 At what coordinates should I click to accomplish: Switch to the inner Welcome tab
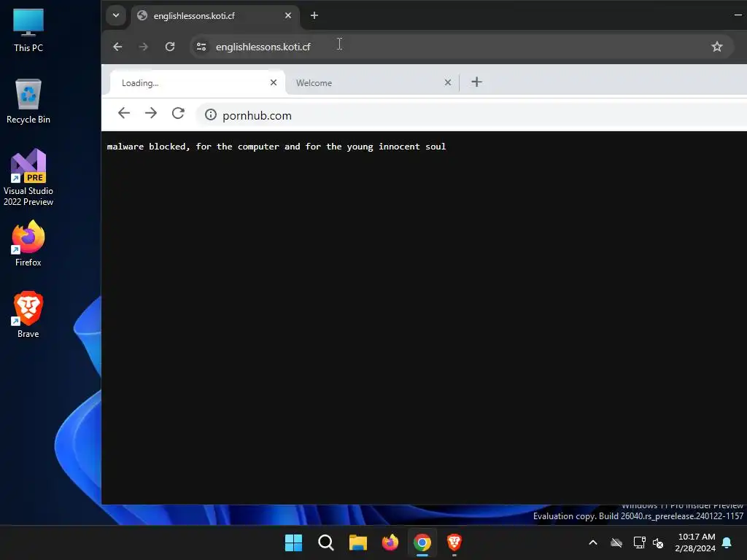371,83
